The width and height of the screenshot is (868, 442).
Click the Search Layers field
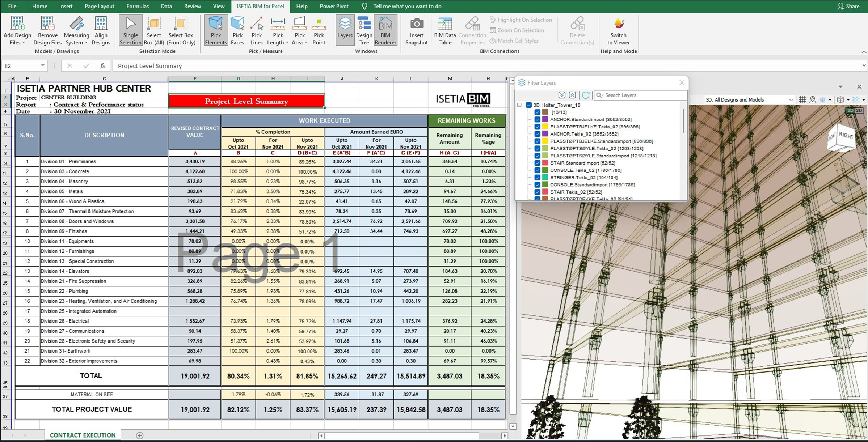[x=640, y=95]
